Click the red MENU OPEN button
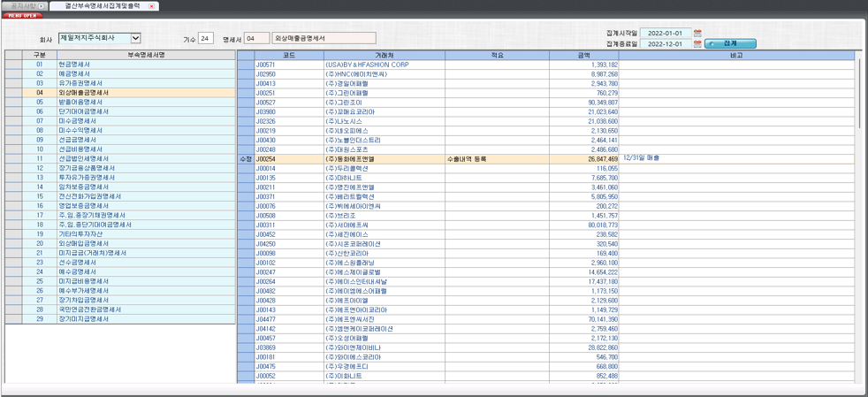Image resolution: width=868 pixels, height=397 pixels. pyautogui.click(x=21, y=16)
